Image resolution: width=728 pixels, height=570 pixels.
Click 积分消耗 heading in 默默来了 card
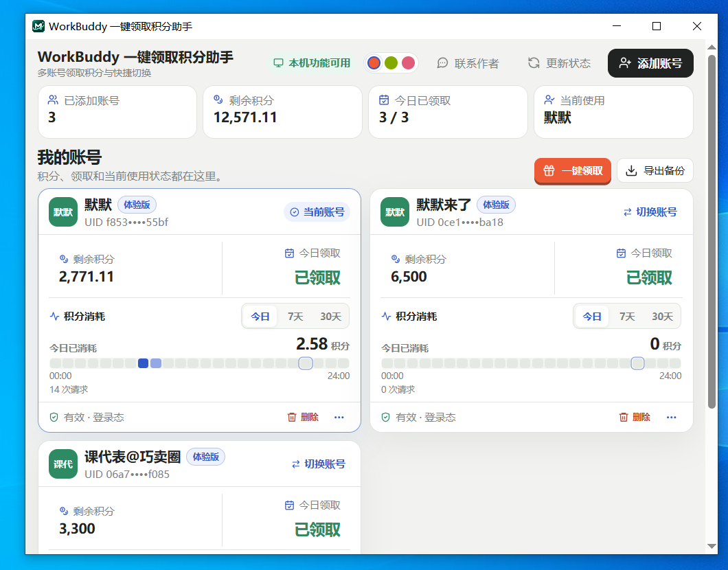click(409, 317)
